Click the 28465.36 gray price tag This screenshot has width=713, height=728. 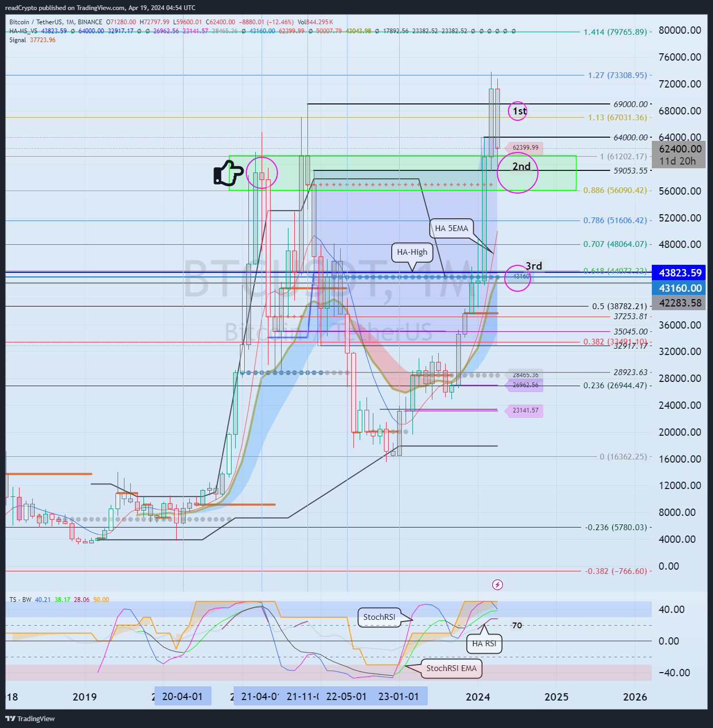524,375
